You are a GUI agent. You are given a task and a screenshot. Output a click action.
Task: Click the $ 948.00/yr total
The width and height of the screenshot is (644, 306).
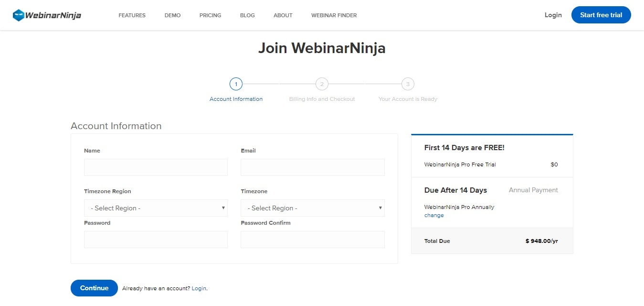[x=541, y=241]
